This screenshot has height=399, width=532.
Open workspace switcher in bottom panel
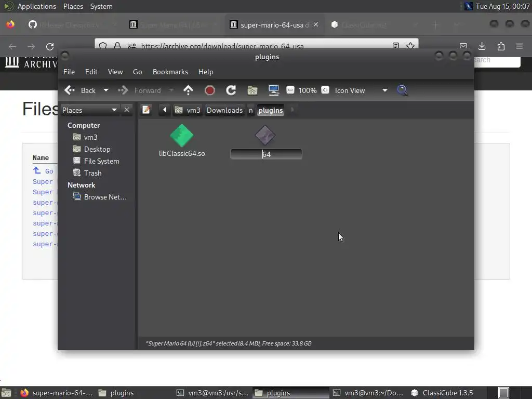click(504, 393)
